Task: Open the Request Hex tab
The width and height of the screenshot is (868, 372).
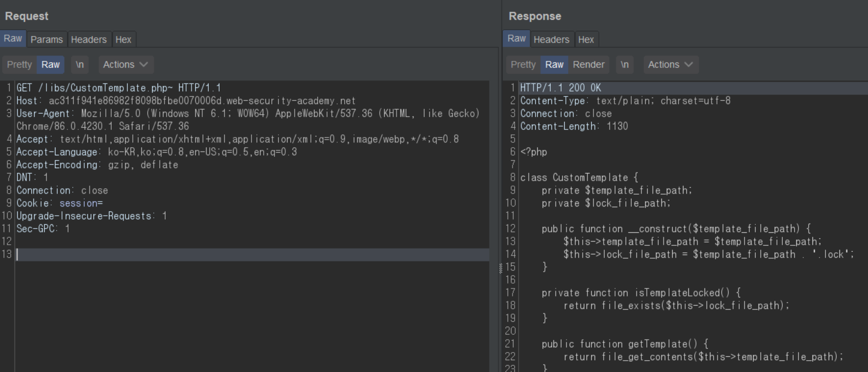Action: (x=123, y=39)
